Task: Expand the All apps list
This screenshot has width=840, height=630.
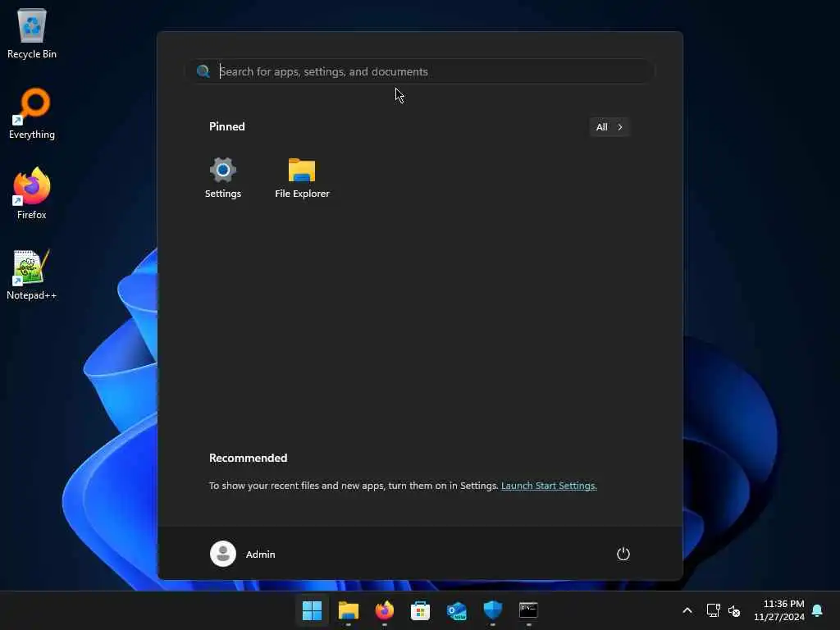Action: pyautogui.click(x=609, y=127)
